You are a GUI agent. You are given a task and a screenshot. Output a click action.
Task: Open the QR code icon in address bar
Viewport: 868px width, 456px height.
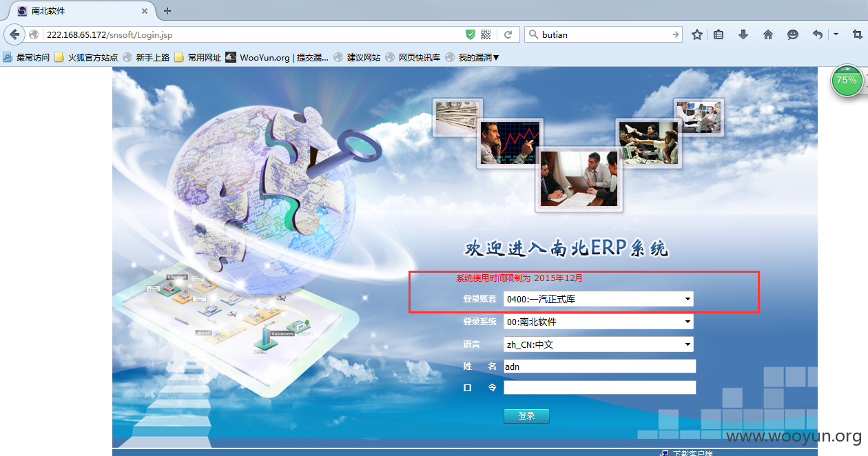click(486, 34)
